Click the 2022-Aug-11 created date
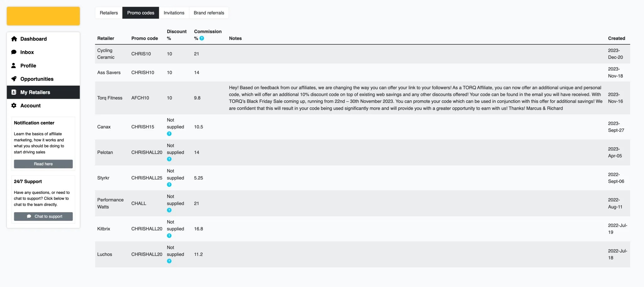Viewport: 644px width, 287px height. (615, 203)
